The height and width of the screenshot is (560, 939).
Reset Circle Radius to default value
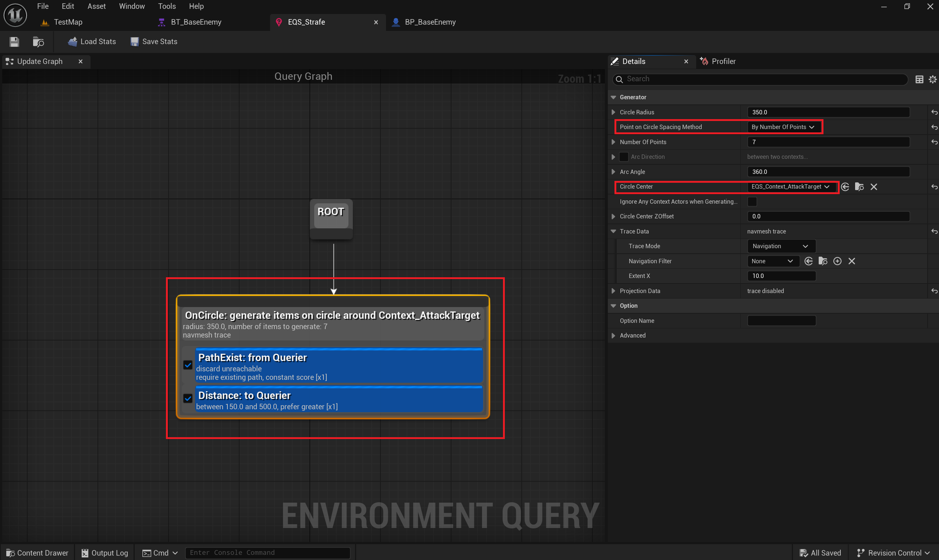[x=934, y=112]
